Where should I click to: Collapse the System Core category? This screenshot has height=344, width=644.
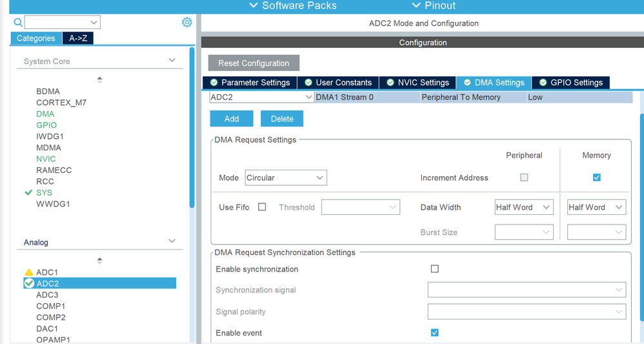[172, 61]
